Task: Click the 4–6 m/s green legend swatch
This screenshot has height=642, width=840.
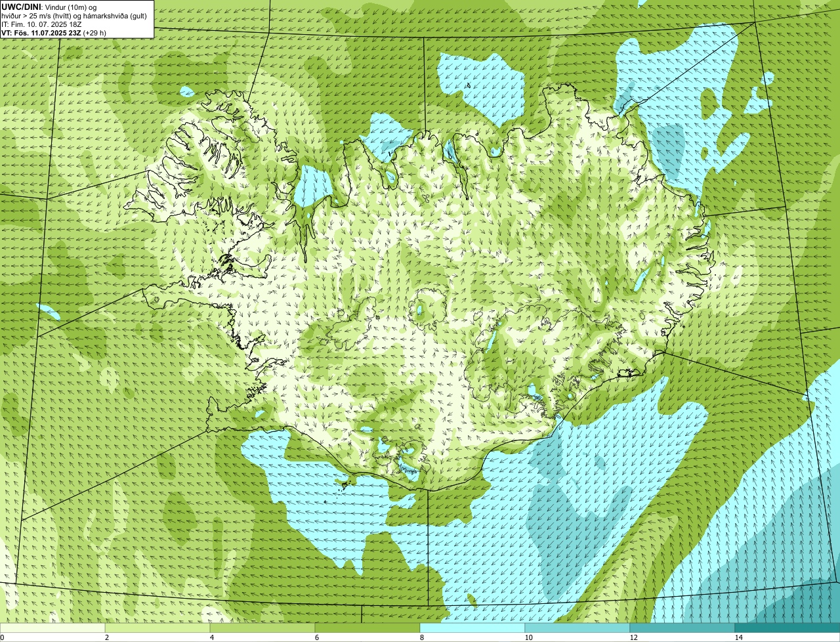Action: click(x=262, y=628)
